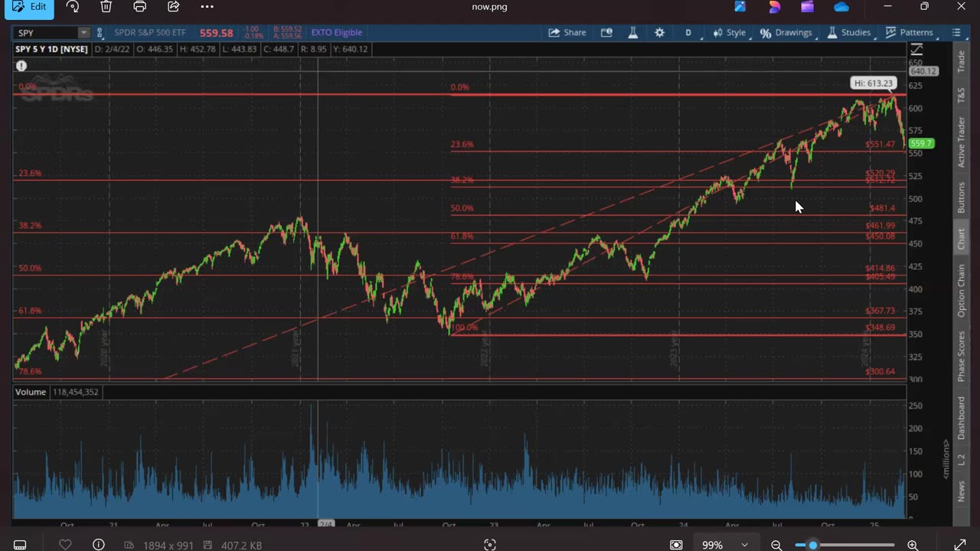Click the zoom slider handle
Screen dimensions: 980x551
812,545
